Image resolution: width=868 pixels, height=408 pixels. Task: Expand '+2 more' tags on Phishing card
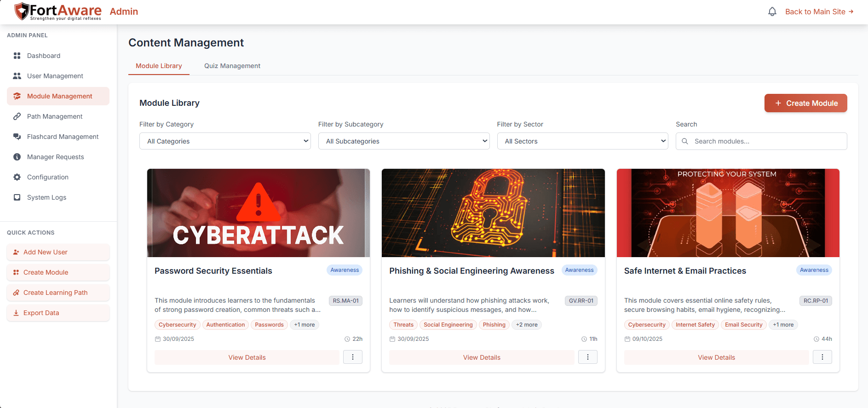(x=527, y=325)
